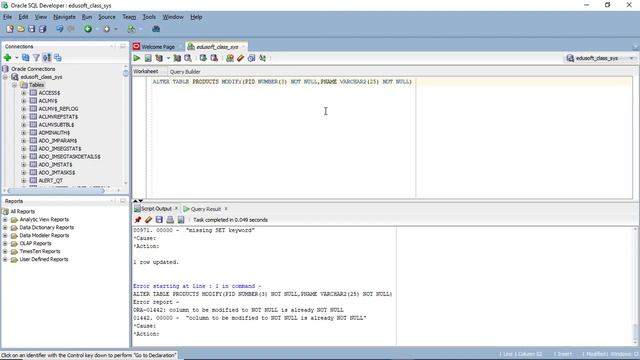The width and height of the screenshot is (640, 360).
Task: Click the SQL Tuning Advisor icon
Action: 188,58
